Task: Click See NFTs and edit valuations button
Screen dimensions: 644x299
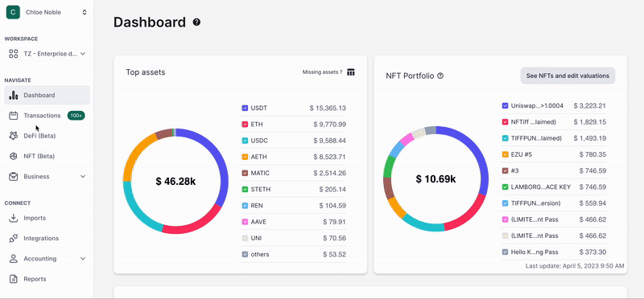Action: coord(568,76)
